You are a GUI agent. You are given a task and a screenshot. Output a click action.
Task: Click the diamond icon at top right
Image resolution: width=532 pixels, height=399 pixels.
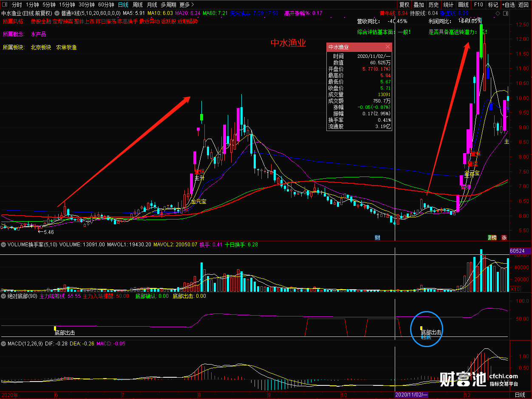pos(498,13)
